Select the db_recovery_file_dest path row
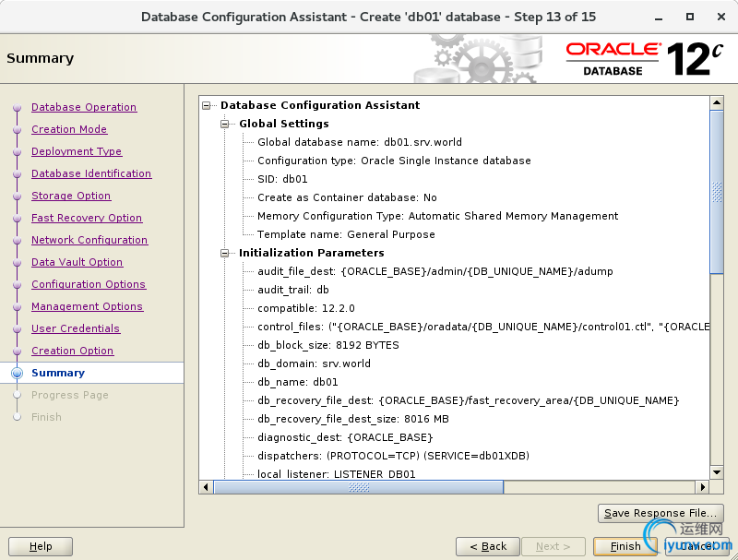738x560 pixels. click(x=469, y=400)
